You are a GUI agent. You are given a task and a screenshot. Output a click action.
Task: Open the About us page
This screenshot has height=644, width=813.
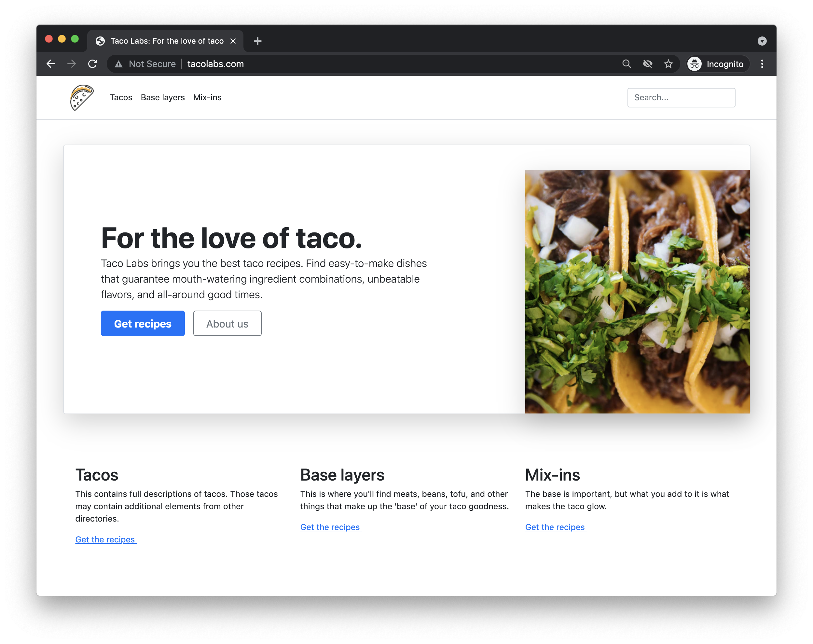pos(227,323)
